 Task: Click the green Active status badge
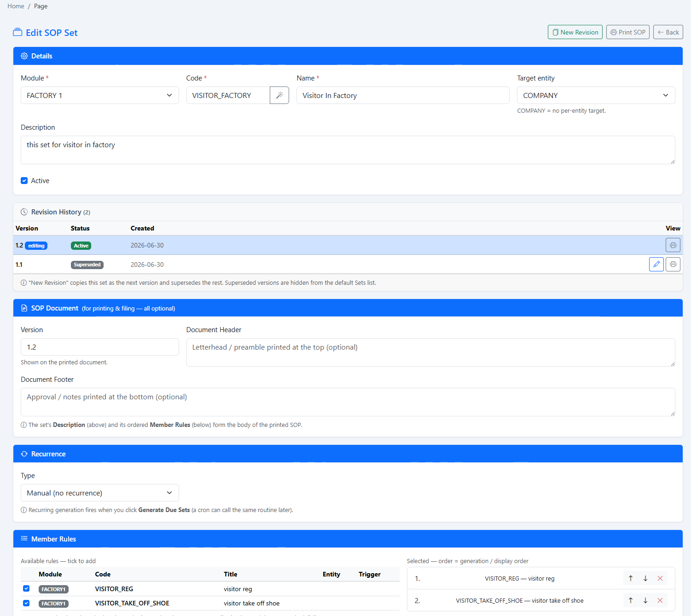[81, 246]
